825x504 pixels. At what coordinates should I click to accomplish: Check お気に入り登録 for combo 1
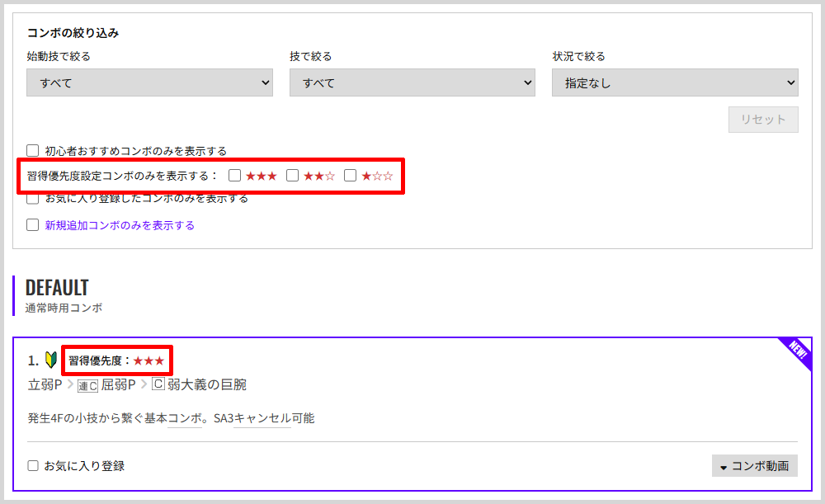pyautogui.click(x=33, y=465)
